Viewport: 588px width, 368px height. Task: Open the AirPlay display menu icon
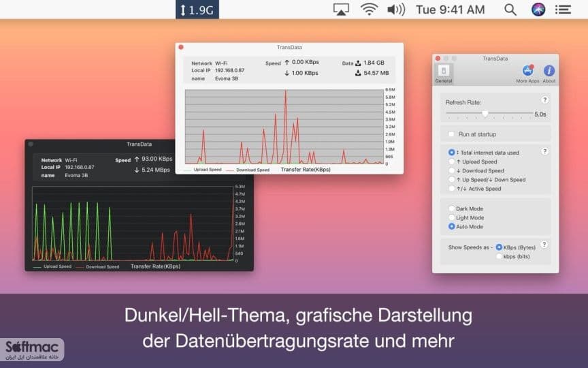(341, 10)
